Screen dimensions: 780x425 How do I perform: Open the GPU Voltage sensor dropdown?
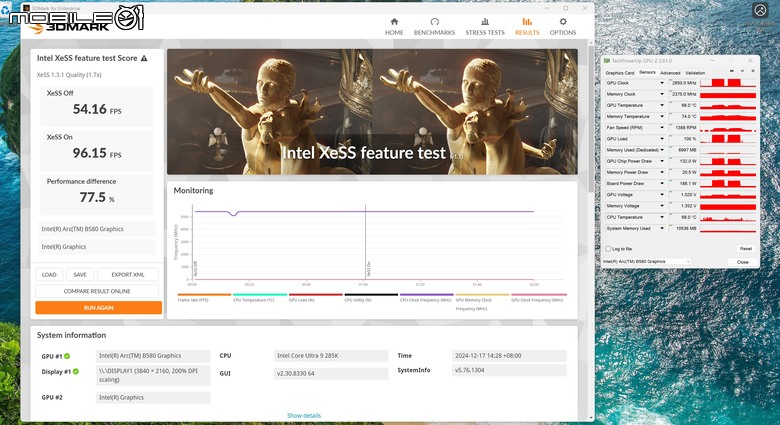662,195
